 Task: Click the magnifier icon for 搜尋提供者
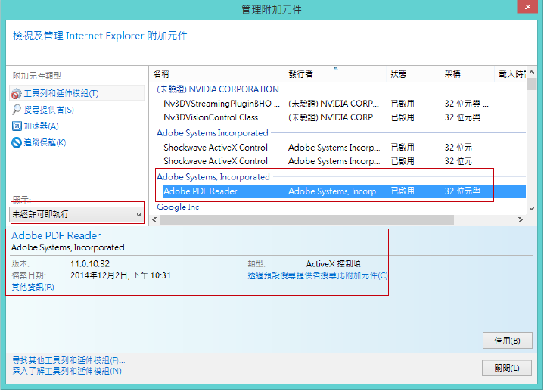[x=17, y=110]
